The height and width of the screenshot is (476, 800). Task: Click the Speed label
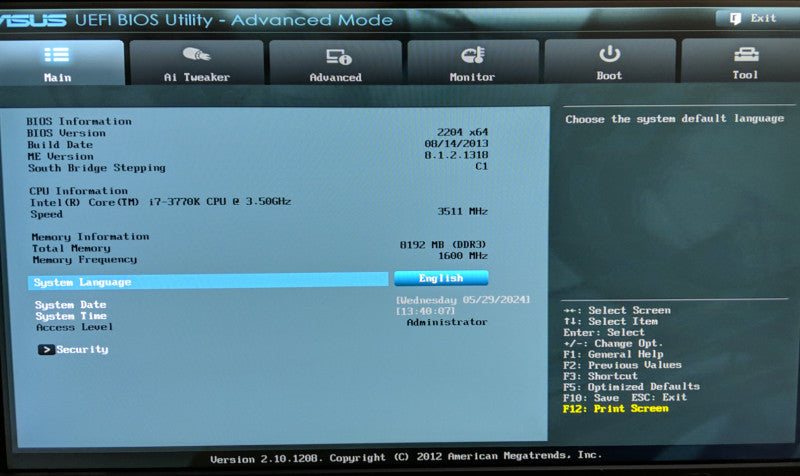[x=46, y=214]
